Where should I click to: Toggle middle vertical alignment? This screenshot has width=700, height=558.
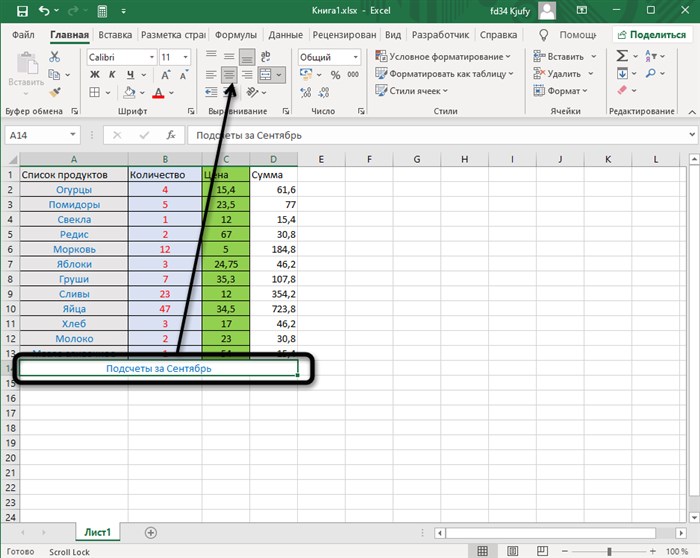coord(229,56)
